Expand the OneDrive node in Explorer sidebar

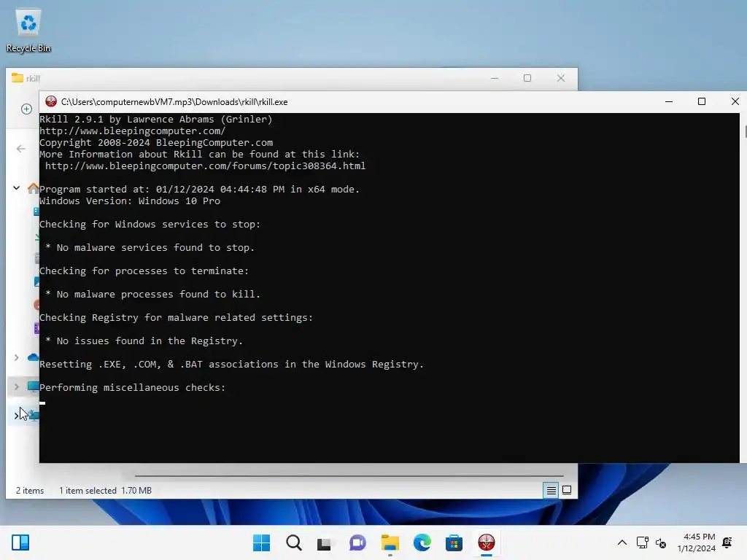point(16,357)
